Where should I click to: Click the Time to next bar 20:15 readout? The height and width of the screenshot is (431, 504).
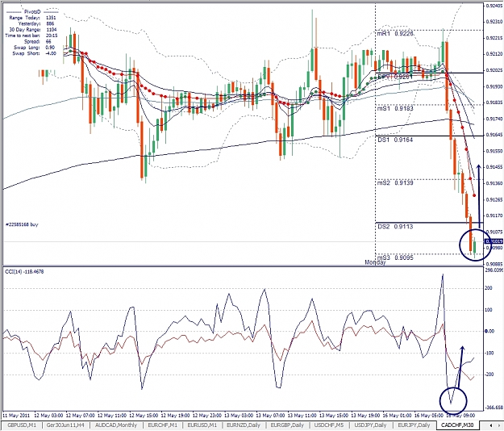pyautogui.click(x=31, y=36)
